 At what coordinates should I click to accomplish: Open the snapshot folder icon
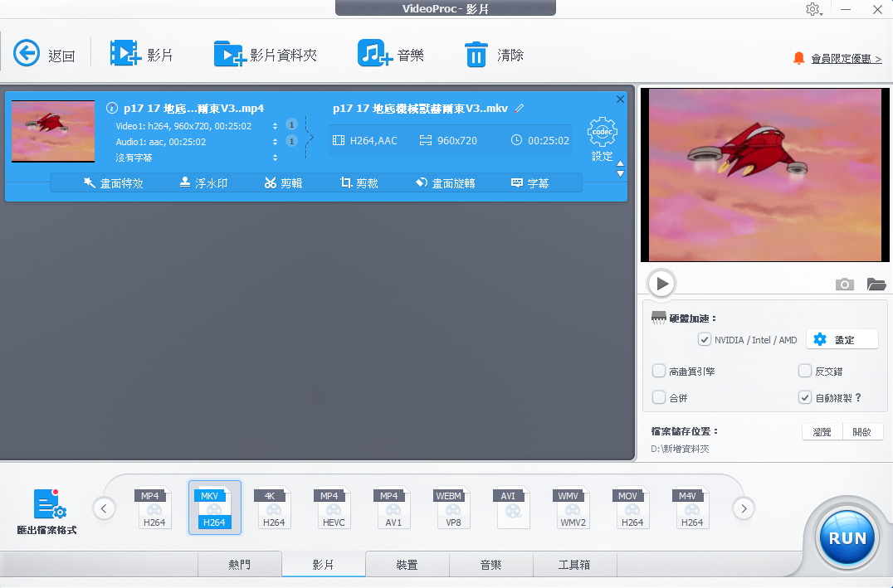[x=876, y=284]
